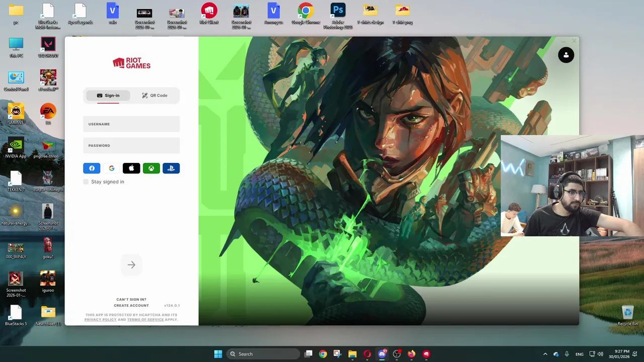644x362 pixels.
Task: Select the Control Panel desktop icon
Action: (16, 81)
